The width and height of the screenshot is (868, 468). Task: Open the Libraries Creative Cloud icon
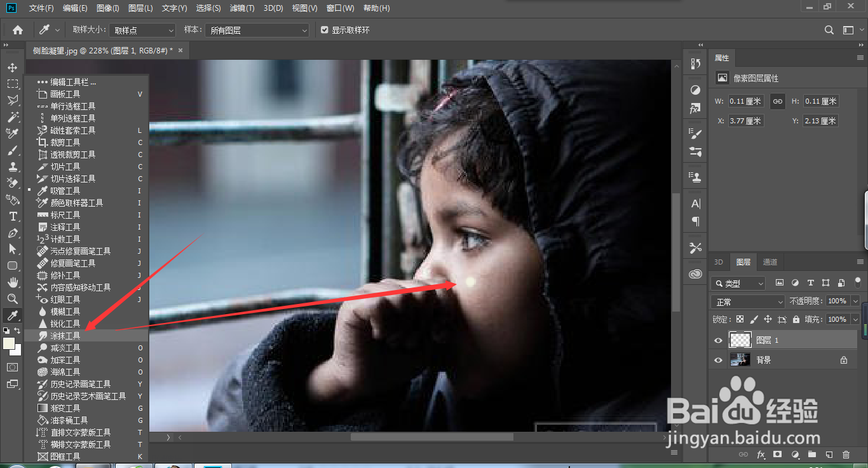point(695,274)
